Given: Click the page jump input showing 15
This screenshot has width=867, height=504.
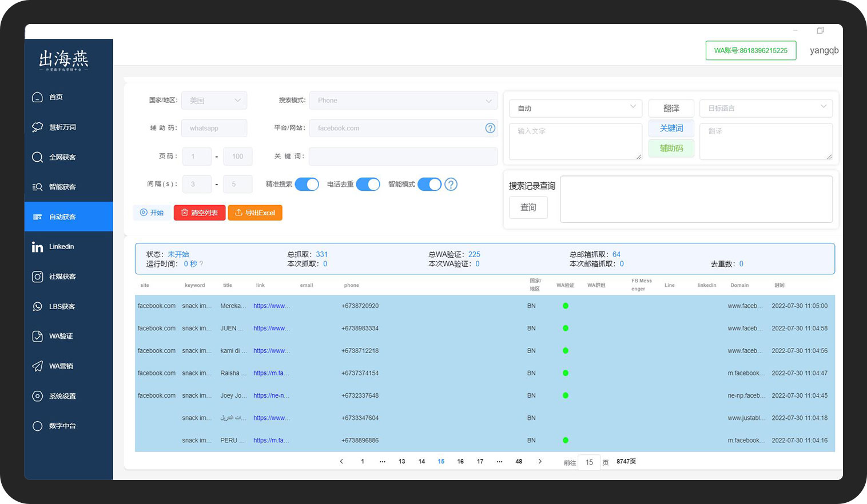Looking at the screenshot, I should (x=589, y=462).
